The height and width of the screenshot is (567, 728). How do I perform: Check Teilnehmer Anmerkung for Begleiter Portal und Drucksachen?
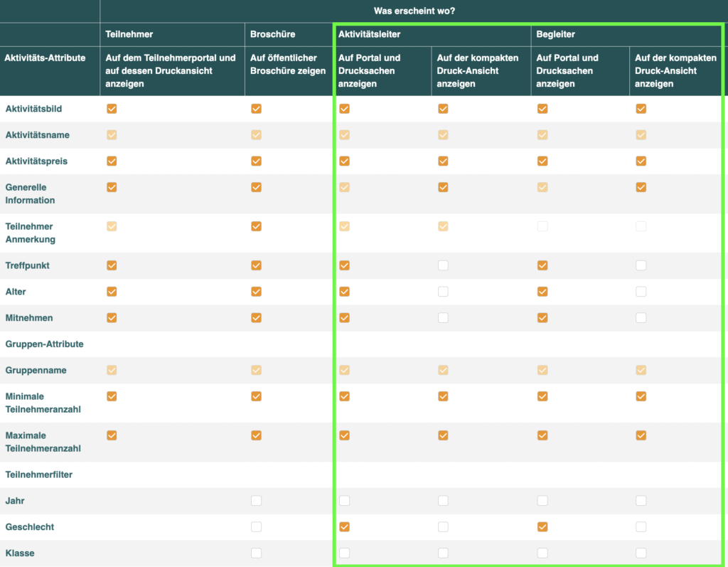click(542, 226)
